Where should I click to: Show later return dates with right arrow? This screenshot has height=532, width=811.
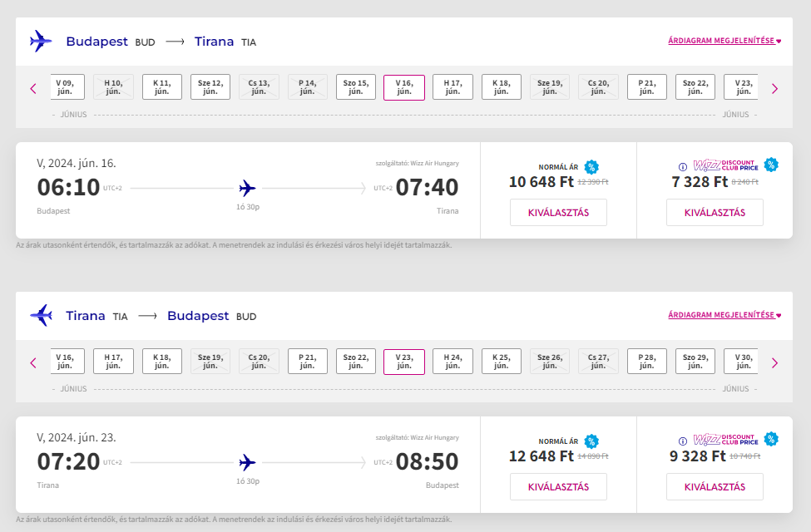coord(774,362)
